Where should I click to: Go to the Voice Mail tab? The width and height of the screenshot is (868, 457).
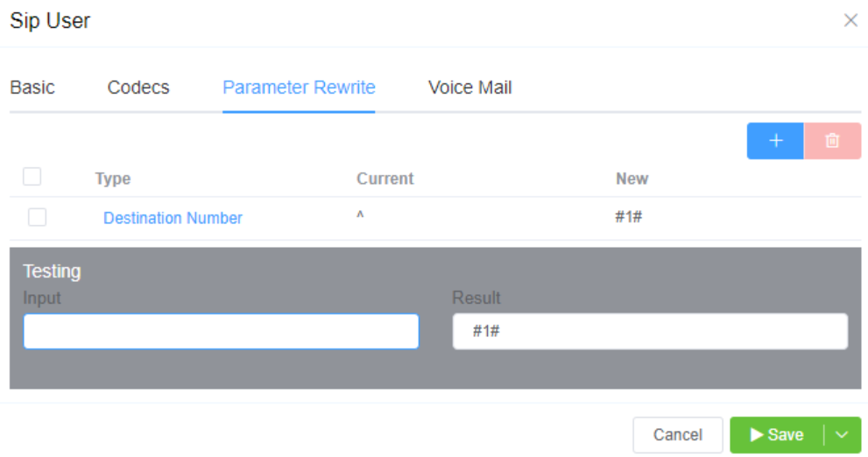click(x=469, y=88)
